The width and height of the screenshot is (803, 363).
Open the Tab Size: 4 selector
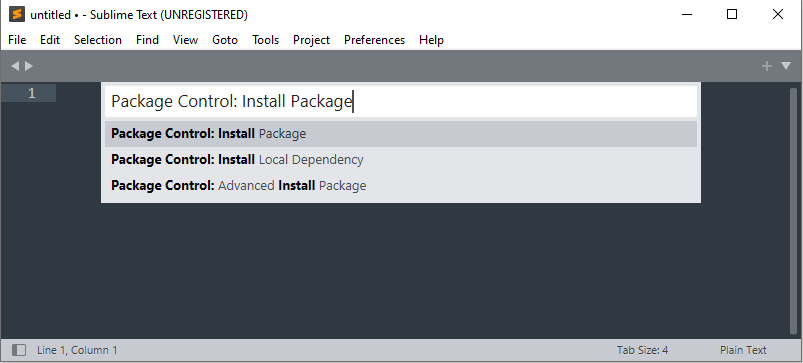(x=642, y=350)
